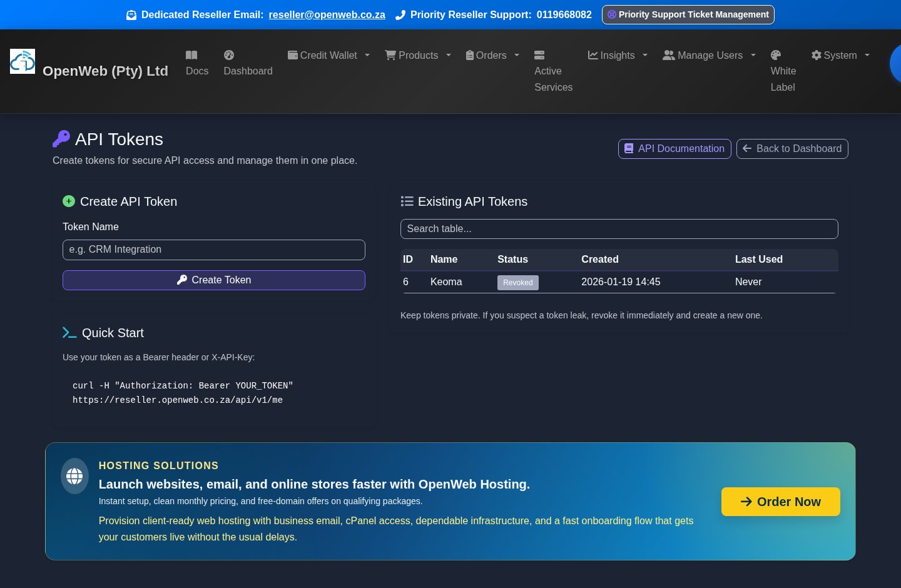Click the Orders clipboard icon
The width and height of the screenshot is (901, 588).
[470, 55]
